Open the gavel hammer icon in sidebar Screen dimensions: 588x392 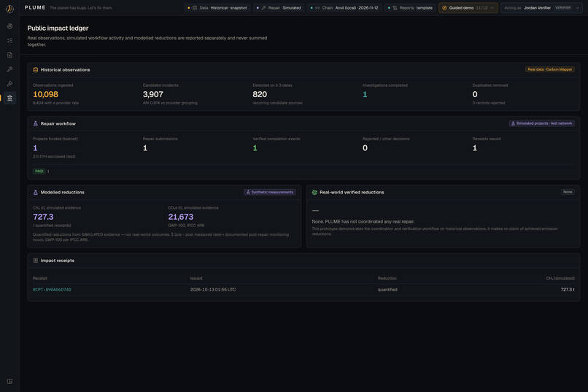pos(9,83)
